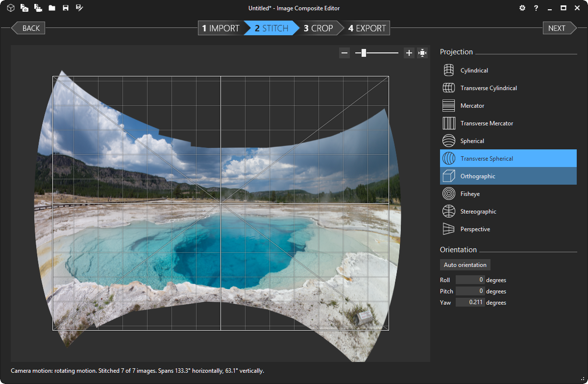Click the zoom slider handle
The image size is (588, 384).
click(364, 53)
